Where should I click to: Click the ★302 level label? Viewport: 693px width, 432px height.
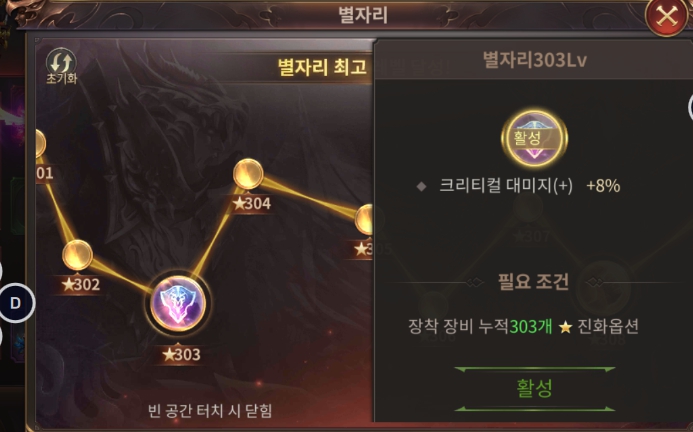[x=81, y=284]
